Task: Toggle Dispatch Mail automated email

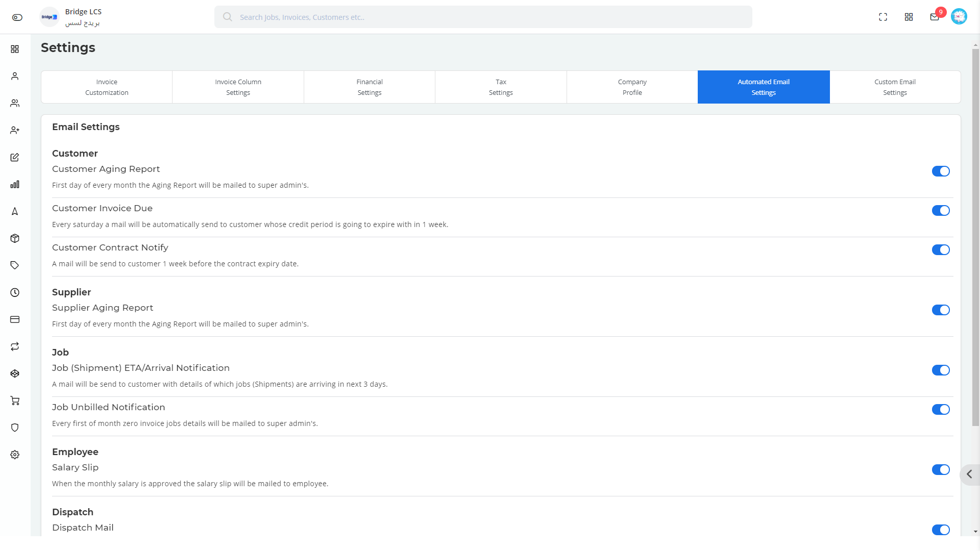Action: [x=940, y=530]
